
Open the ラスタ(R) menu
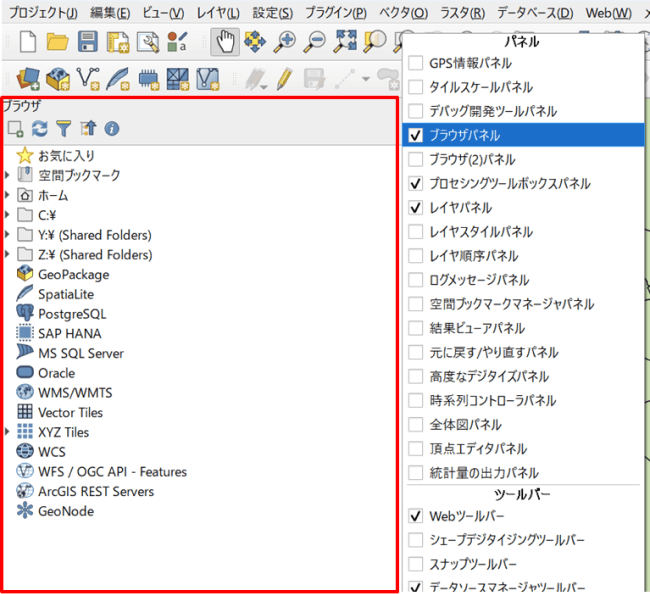point(462,13)
